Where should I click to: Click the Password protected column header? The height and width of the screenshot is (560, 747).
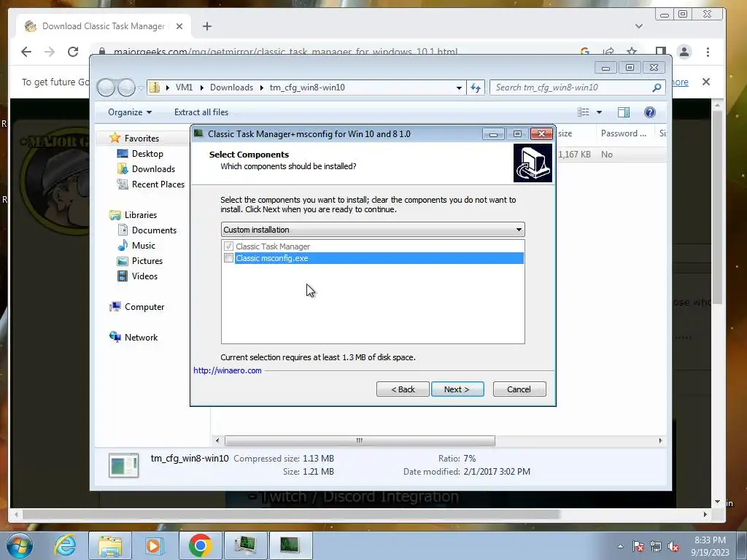[624, 133]
